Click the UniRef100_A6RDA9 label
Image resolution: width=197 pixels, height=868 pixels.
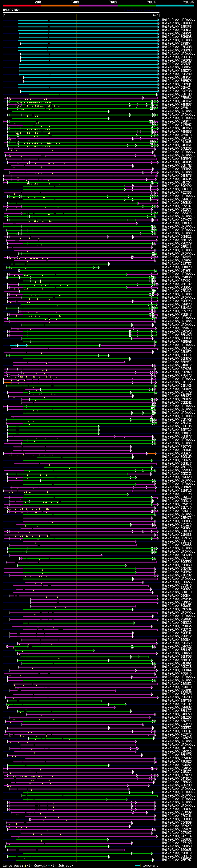coord(177,341)
